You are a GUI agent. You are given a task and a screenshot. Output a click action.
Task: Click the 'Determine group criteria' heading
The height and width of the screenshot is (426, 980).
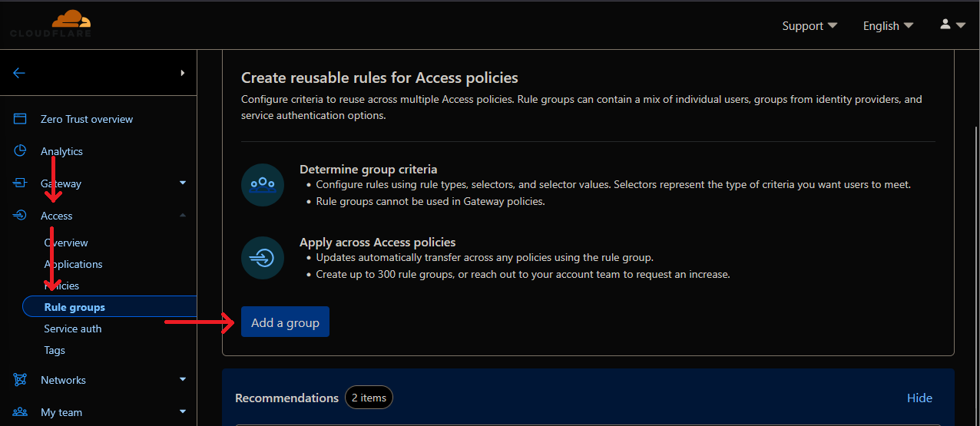tap(368, 169)
